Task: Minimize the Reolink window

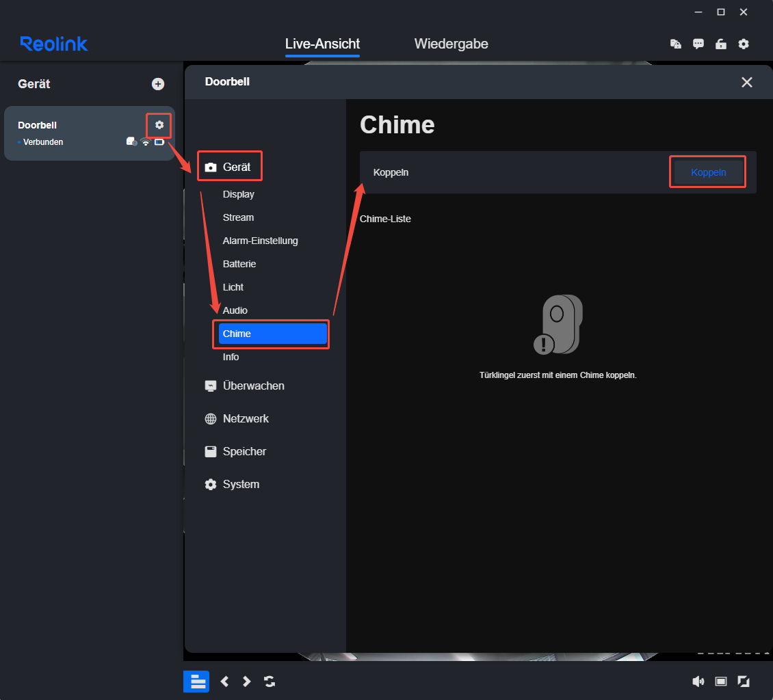Action: pos(698,12)
